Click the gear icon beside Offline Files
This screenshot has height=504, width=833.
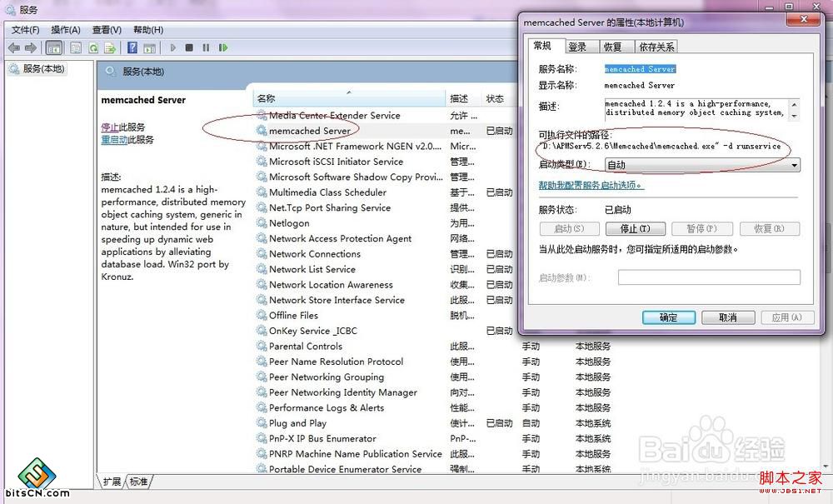[x=262, y=316]
